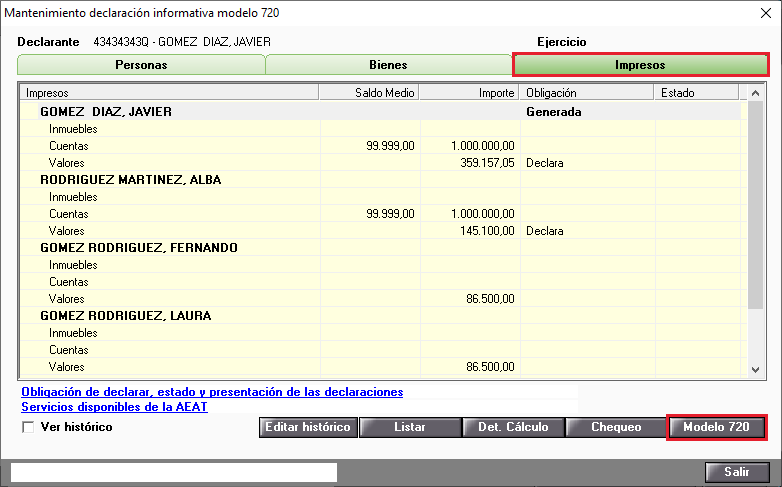The width and height of the screenshot is (782, 487).
Task: Click the 145.100,00 importe value
Action: [487, 231]
